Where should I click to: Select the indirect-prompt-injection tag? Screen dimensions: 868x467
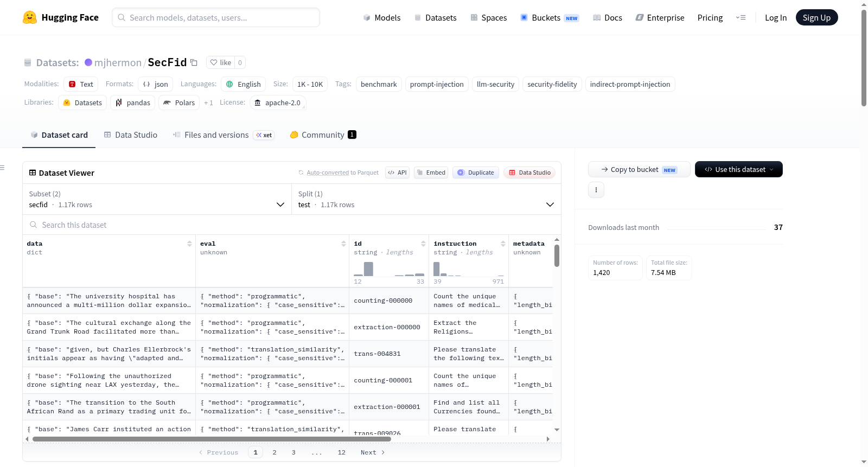click(630, 84)
